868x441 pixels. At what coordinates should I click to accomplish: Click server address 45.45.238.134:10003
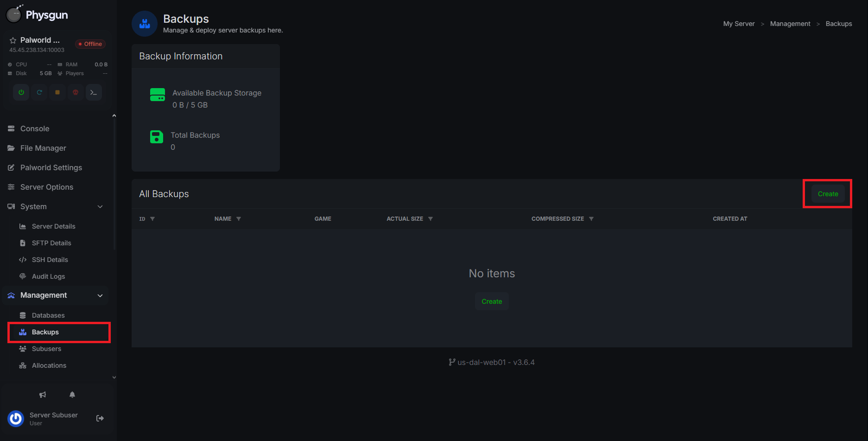pos(37,50)
